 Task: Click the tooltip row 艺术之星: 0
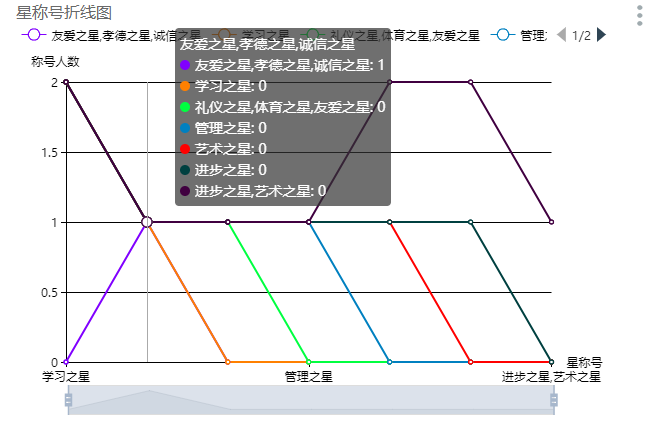223,149
